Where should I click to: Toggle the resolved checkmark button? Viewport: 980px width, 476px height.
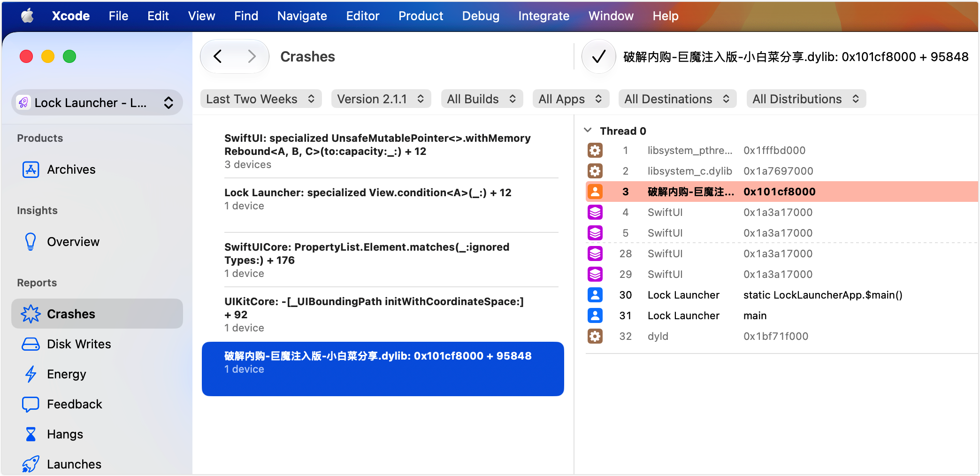(599, 57)
